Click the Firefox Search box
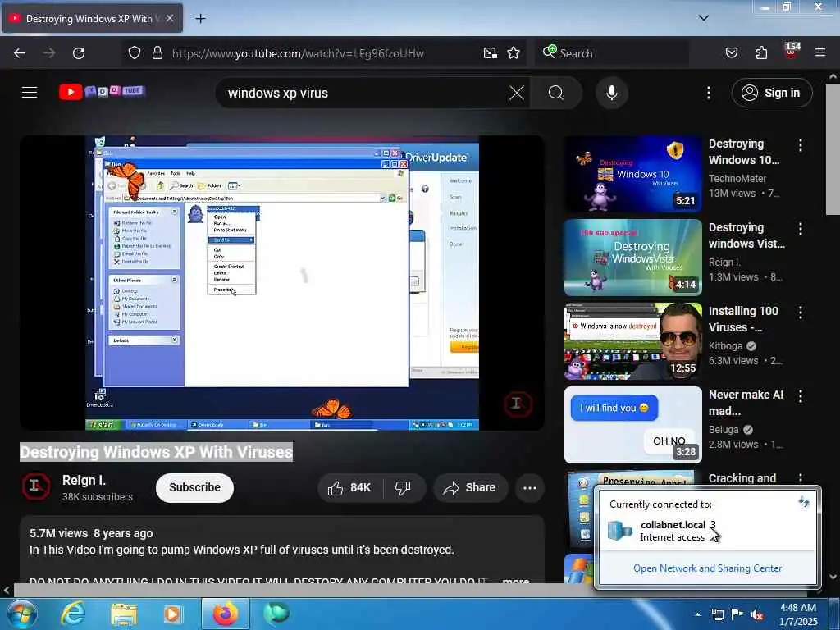Viewport: 840px width, 630px height. pos(610,53)
